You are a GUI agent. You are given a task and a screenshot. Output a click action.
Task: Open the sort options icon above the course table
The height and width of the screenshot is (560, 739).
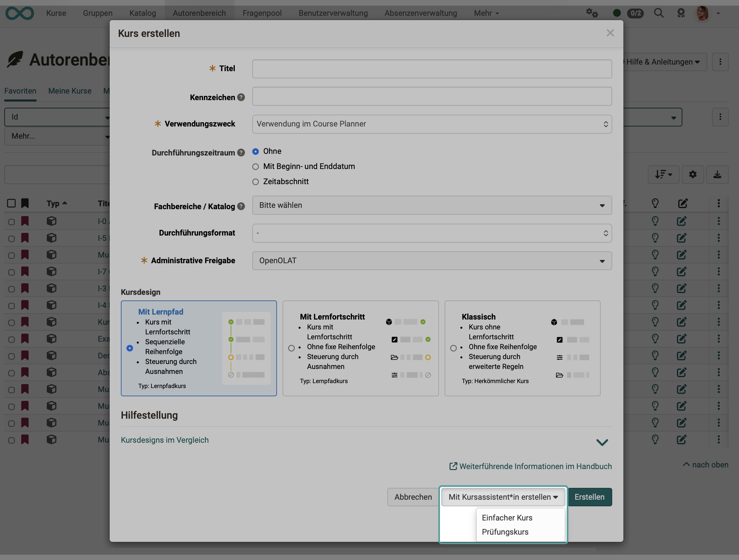tap(663, 174)
